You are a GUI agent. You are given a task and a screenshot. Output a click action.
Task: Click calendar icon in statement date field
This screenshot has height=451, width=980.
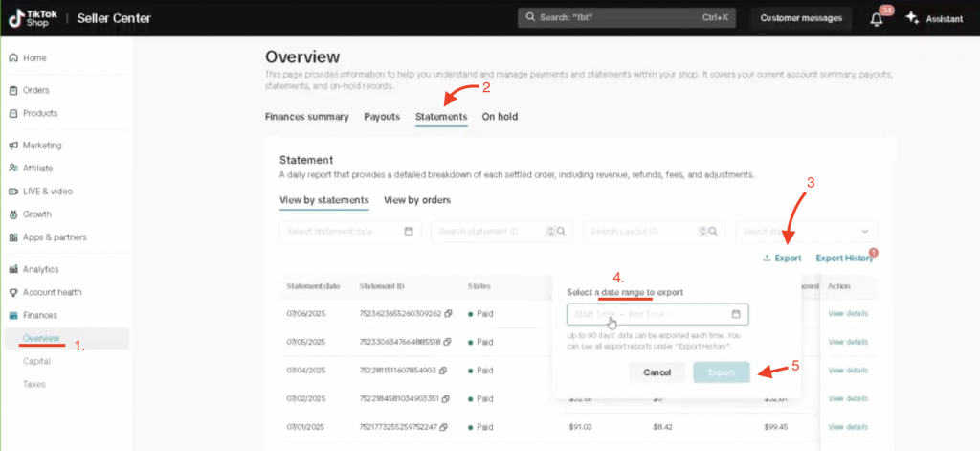(x=409, y=231)
